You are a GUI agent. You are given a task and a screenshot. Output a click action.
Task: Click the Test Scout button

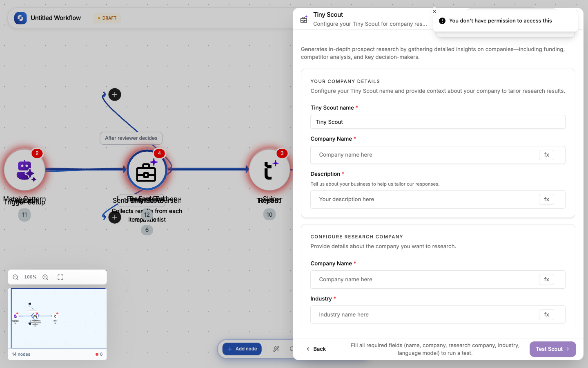(552, 349)
